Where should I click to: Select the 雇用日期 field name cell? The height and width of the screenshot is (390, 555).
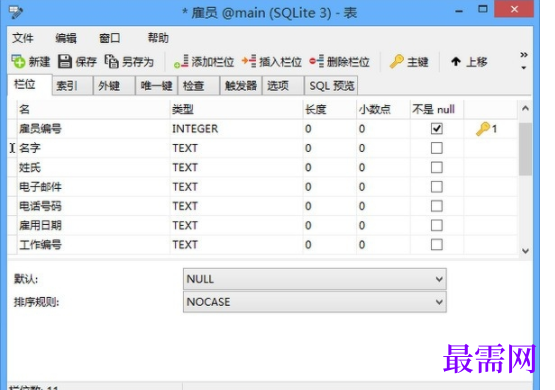click(93, 225)
